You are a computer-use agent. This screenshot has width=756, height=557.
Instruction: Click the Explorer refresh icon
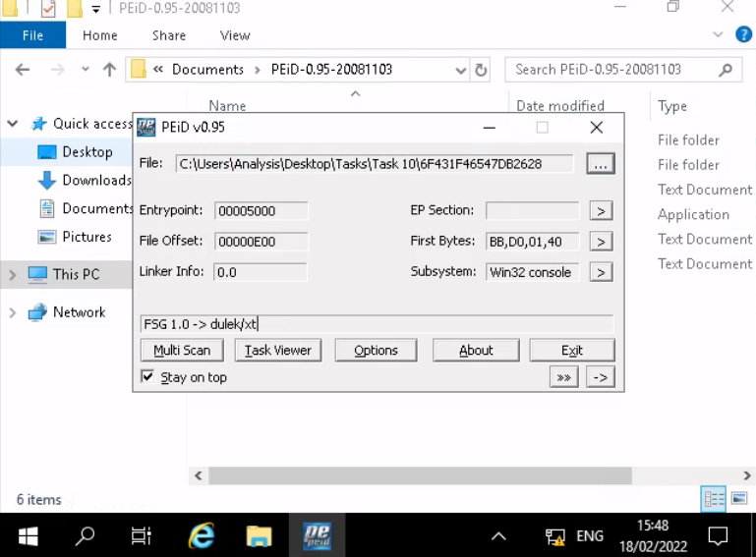481,70
